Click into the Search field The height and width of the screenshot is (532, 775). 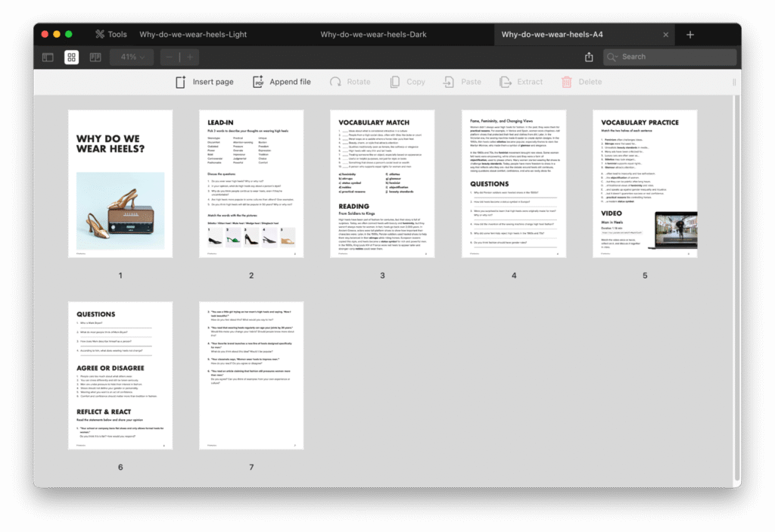tap(674, 57)
